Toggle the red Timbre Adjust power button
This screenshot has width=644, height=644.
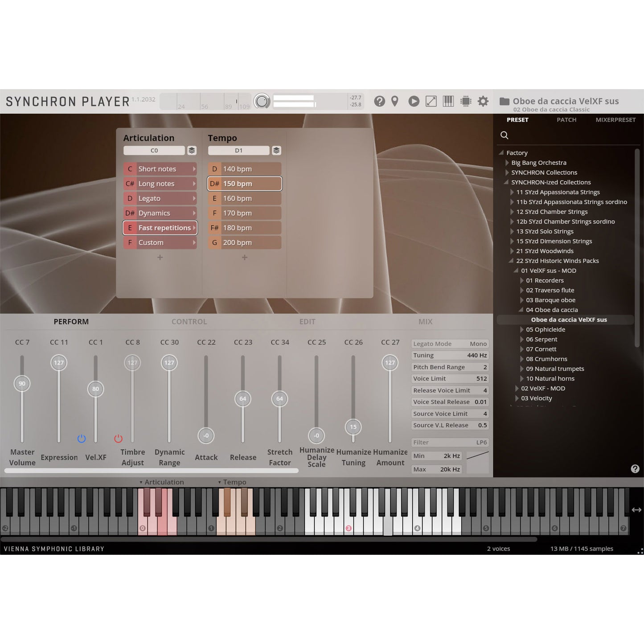coord(118,439)
